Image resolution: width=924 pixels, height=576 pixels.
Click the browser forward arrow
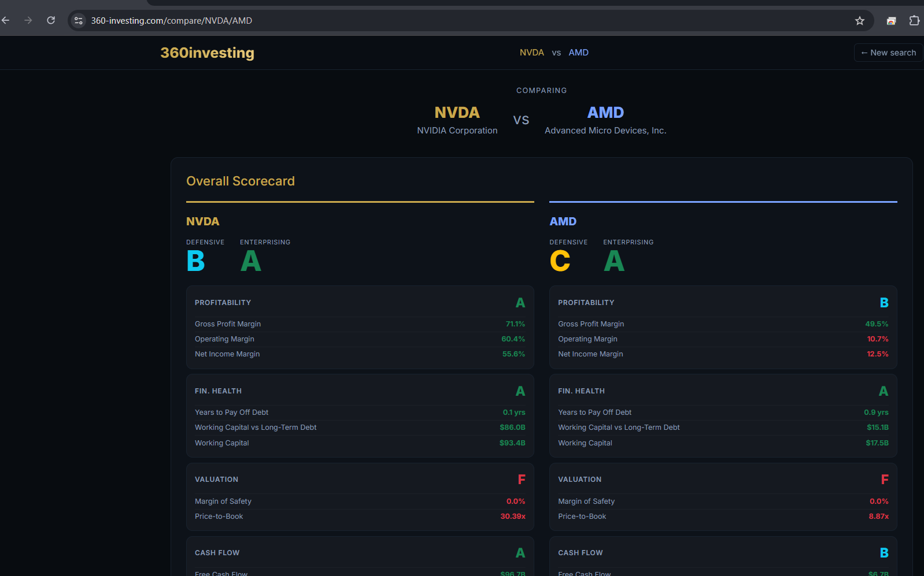click(x=28, y=20)
